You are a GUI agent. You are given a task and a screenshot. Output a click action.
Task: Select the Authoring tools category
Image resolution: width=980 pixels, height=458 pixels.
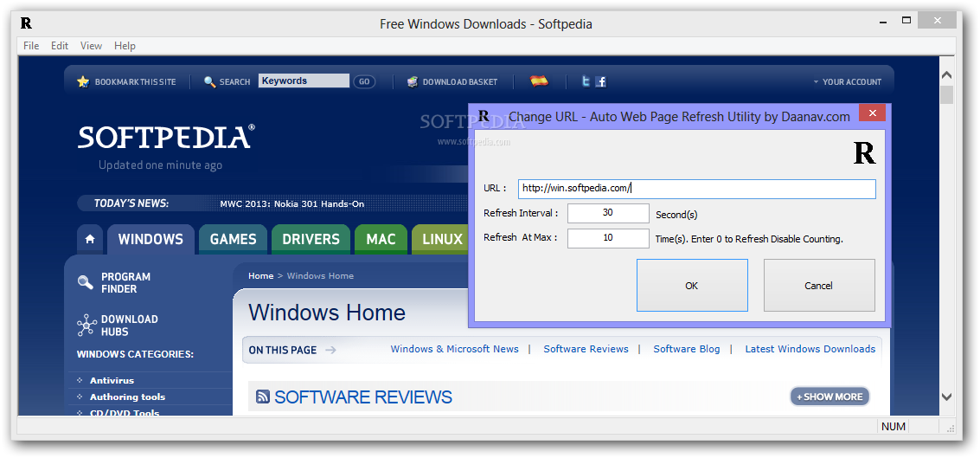(127, 397)
